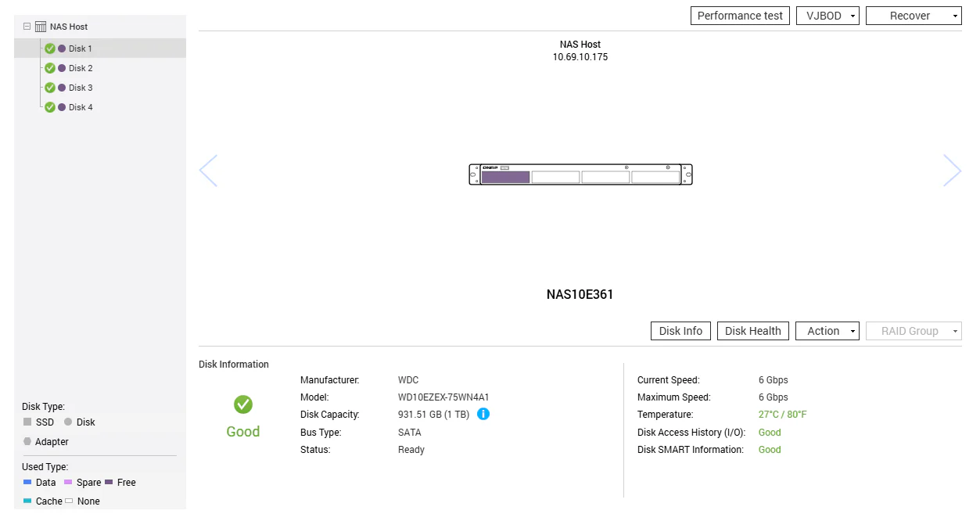Click the large green Good status check icon
Screen dimensions: 980x521
(x=243, y=404)
